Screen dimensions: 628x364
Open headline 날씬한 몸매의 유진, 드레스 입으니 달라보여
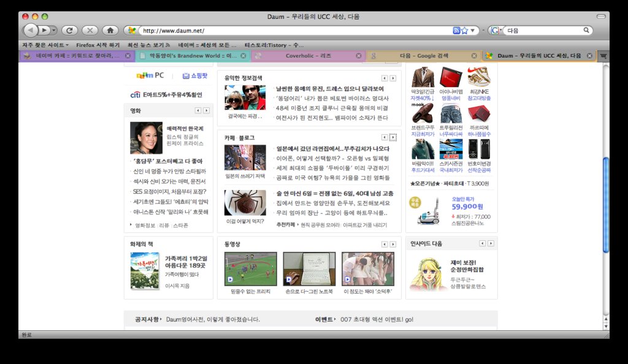pyautogui.click(x=330, y=89)
